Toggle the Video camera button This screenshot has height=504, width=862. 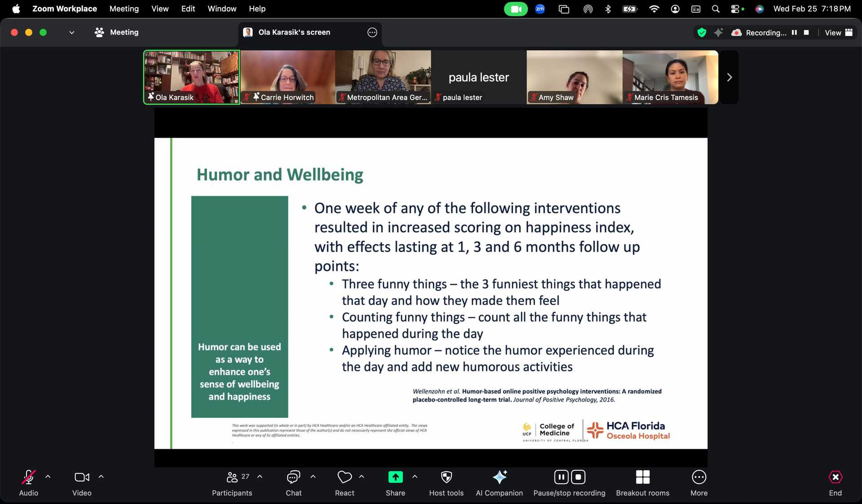coord(82,478)
